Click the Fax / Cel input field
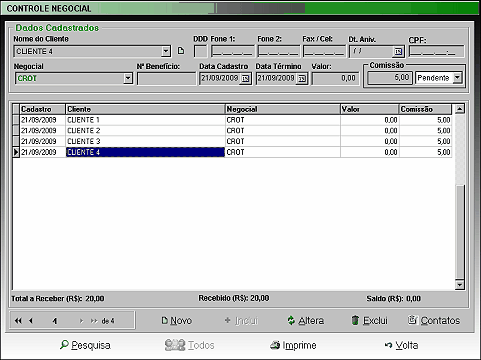This screenshot has width=481, height=360. point(324,52)
